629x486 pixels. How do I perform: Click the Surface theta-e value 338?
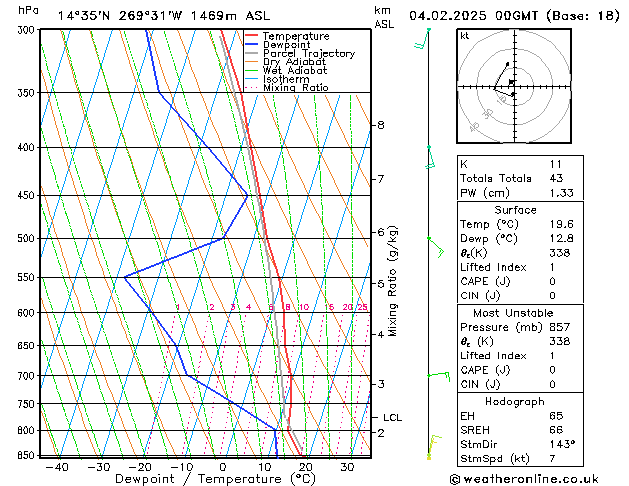click(560, 253)
